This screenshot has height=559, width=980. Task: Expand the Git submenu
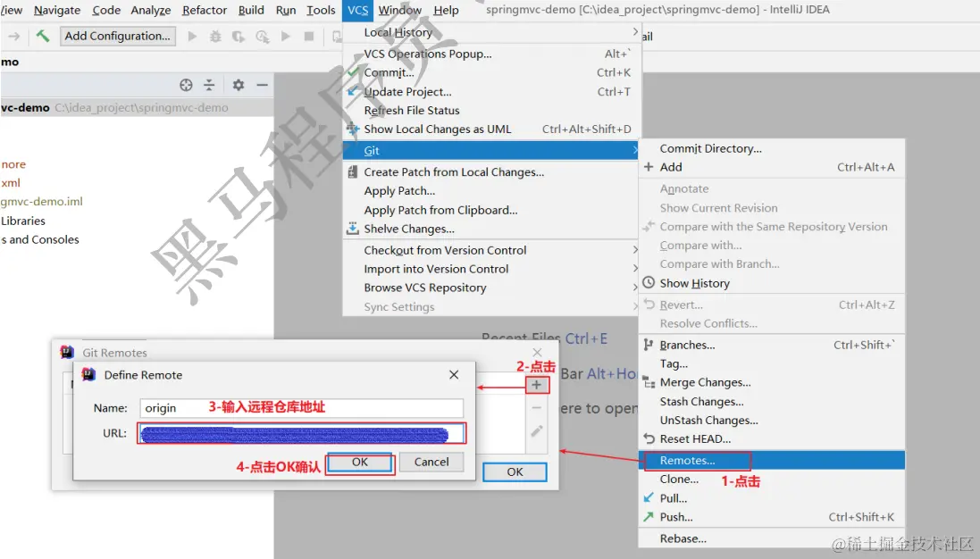point(491,151)
